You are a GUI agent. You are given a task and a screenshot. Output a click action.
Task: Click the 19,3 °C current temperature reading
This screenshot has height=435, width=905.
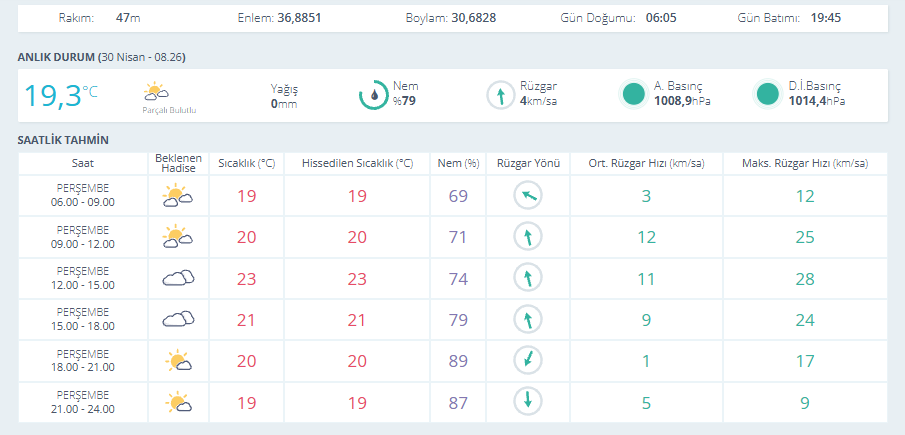[x=60, y=96]
